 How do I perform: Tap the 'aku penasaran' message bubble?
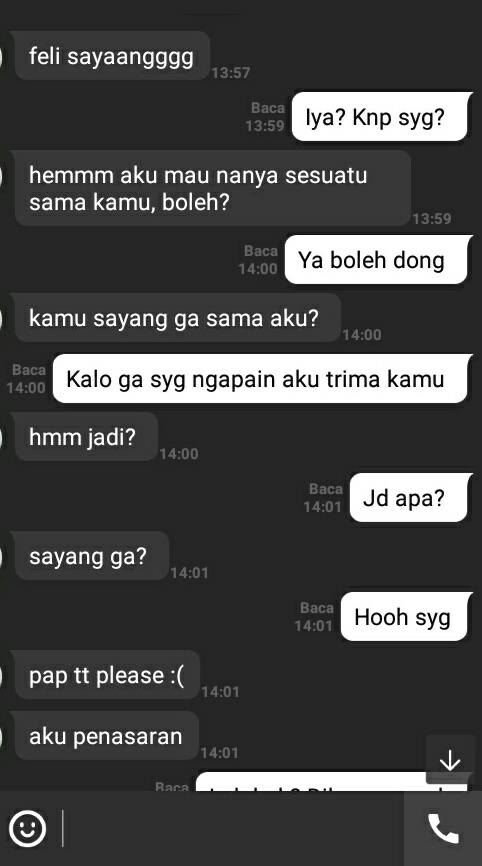pos(106,736)
